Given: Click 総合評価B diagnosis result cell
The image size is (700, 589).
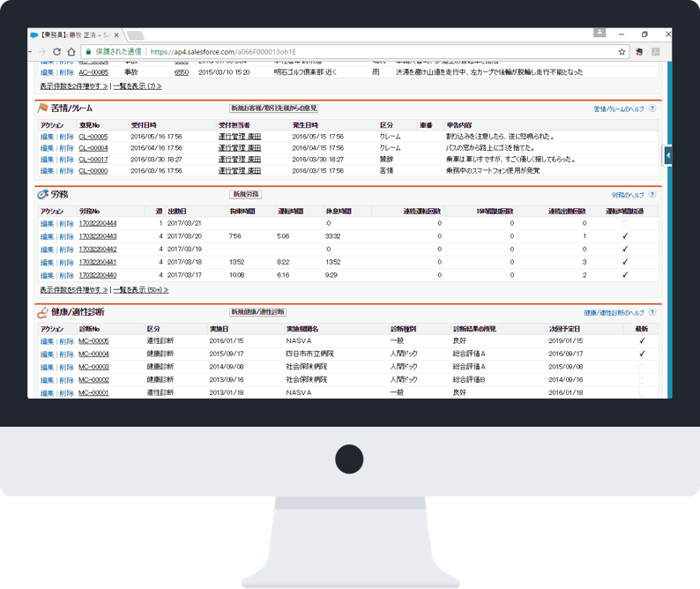Looking at the screenshot, I should [469, 379].
